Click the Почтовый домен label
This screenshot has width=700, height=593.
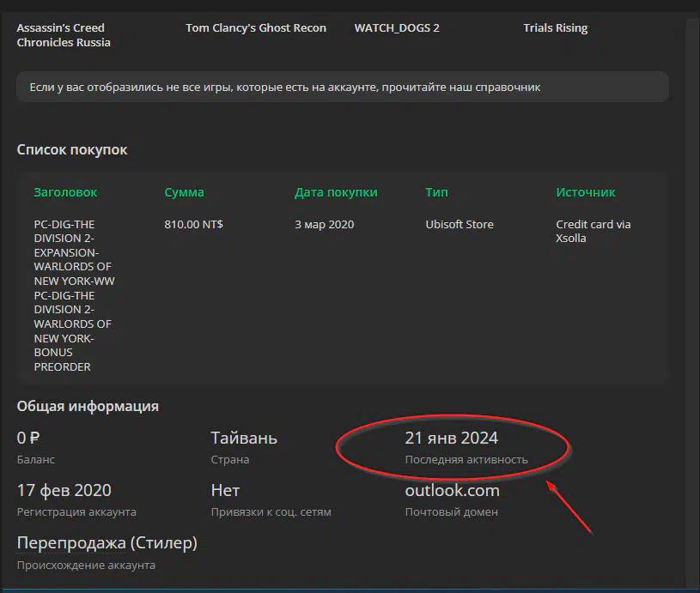tap(451, 511)
